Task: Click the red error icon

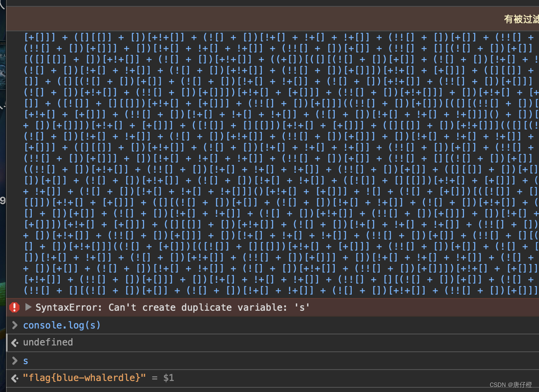Action: pos(15,307)
